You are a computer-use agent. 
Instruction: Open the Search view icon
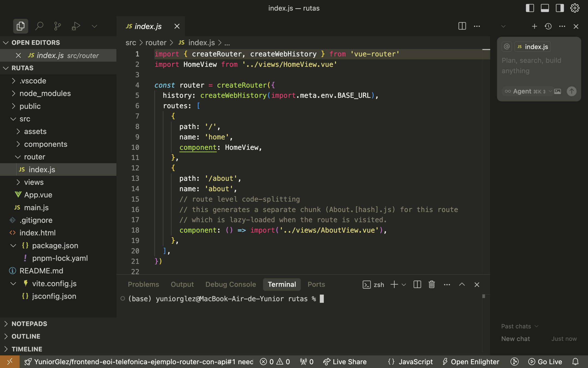tap(39, 26)
